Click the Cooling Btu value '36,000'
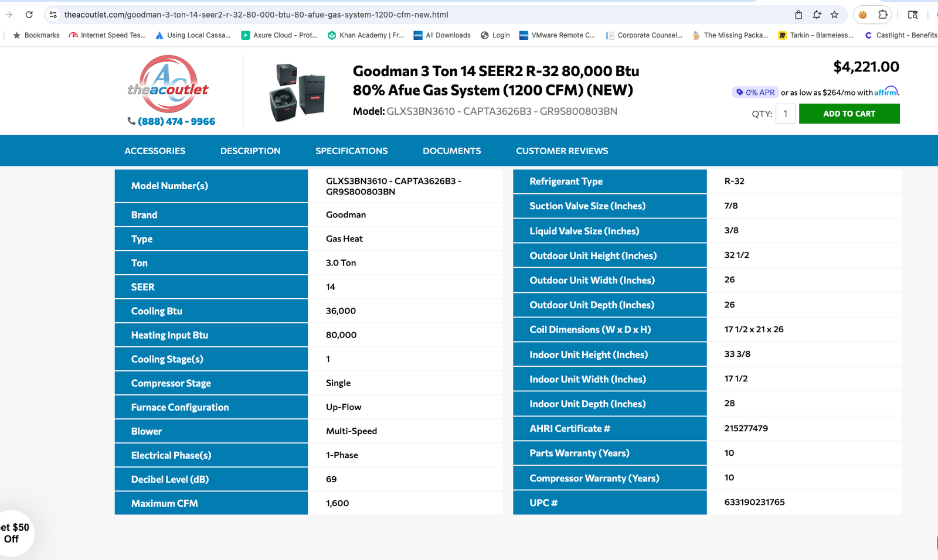The height and width of the screenshot is (560, 938). pos(341,311)
